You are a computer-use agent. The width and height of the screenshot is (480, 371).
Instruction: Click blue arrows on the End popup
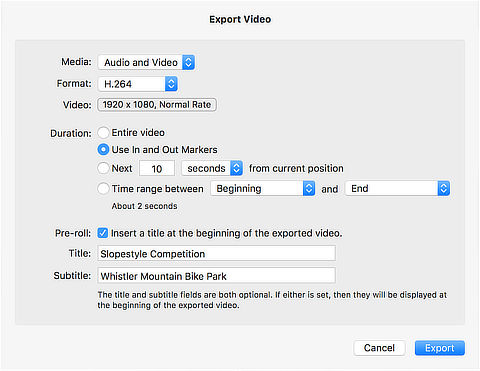point(444,189)
